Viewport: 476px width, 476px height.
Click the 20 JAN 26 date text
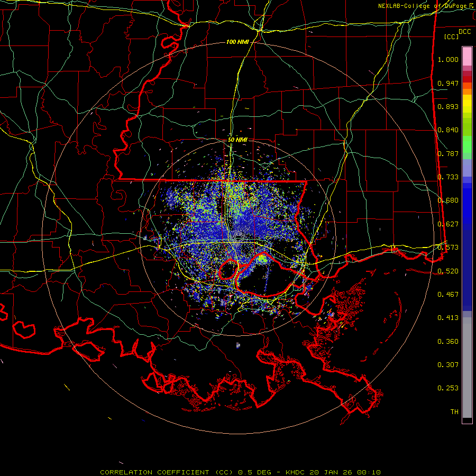[x=332, y=472]
